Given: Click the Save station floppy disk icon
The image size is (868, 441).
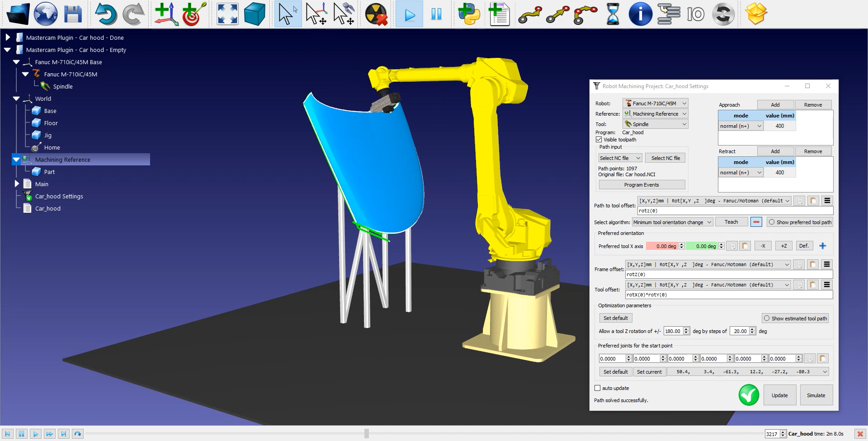Looking at the screenshot, I should coord(72,14).
